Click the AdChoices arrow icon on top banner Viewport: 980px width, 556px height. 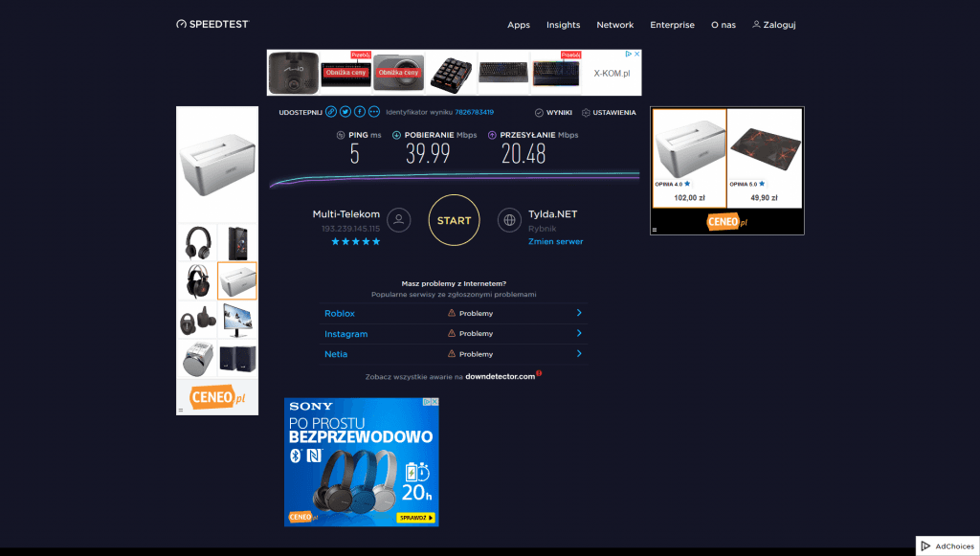(x=628, y=55)
